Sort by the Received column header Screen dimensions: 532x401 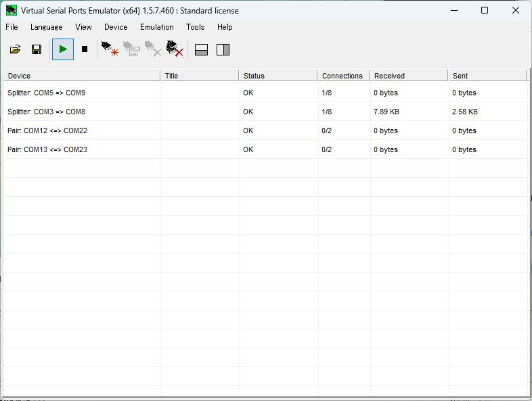(408, 76)
